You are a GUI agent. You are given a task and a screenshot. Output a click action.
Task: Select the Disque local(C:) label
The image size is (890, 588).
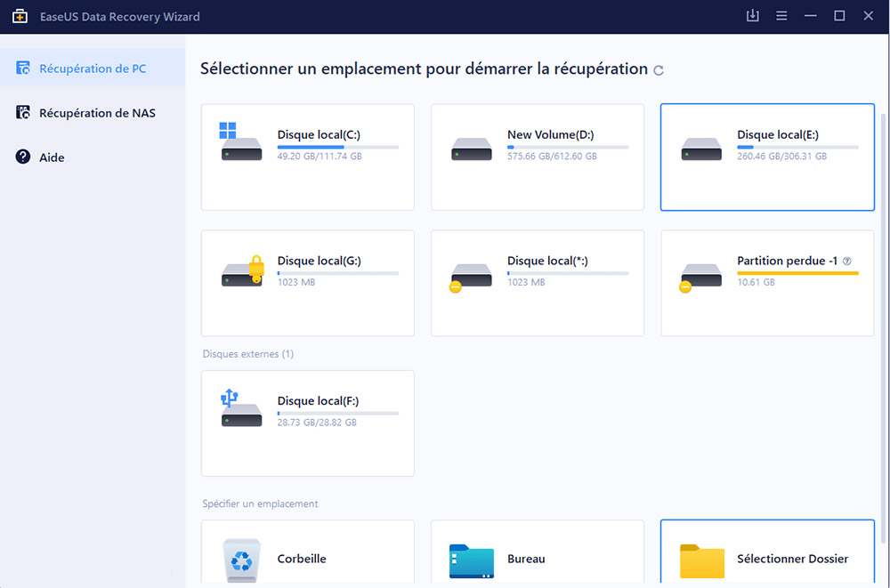[319, 134]
